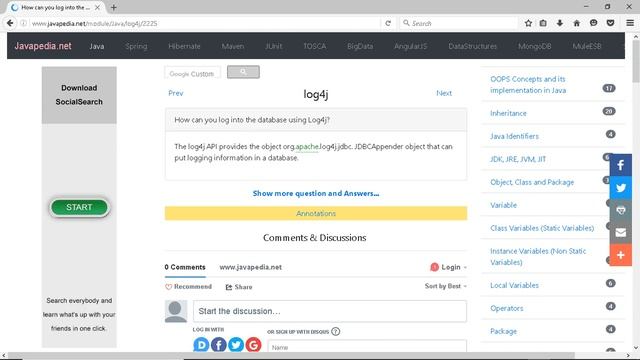
Task: Click the chat smiley toolbar icon
Action: click(x=593, y=23)
